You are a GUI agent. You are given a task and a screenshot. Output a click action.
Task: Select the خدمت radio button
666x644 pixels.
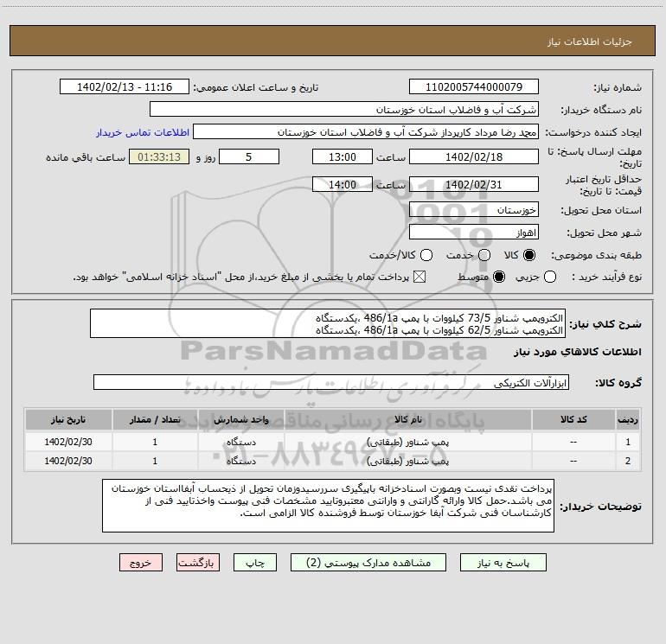click(484, 255)
